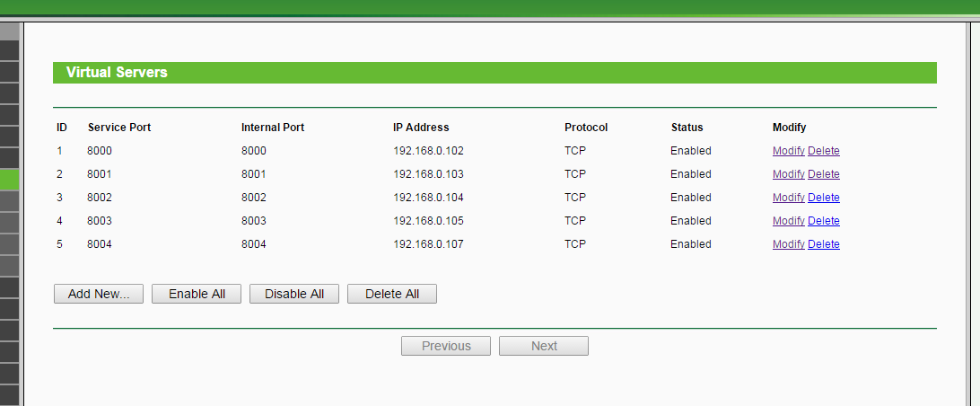
Task: Delete the port 8002 entry
Action: [x=823, y=198]
